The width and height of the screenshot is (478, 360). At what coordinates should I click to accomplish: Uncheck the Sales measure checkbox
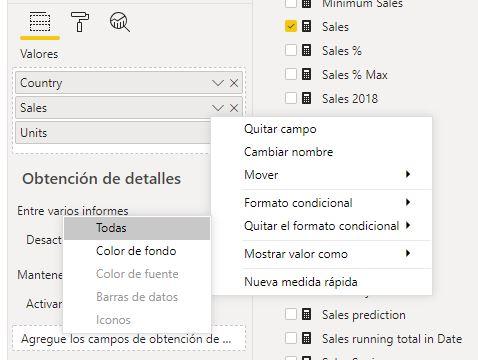291,26
